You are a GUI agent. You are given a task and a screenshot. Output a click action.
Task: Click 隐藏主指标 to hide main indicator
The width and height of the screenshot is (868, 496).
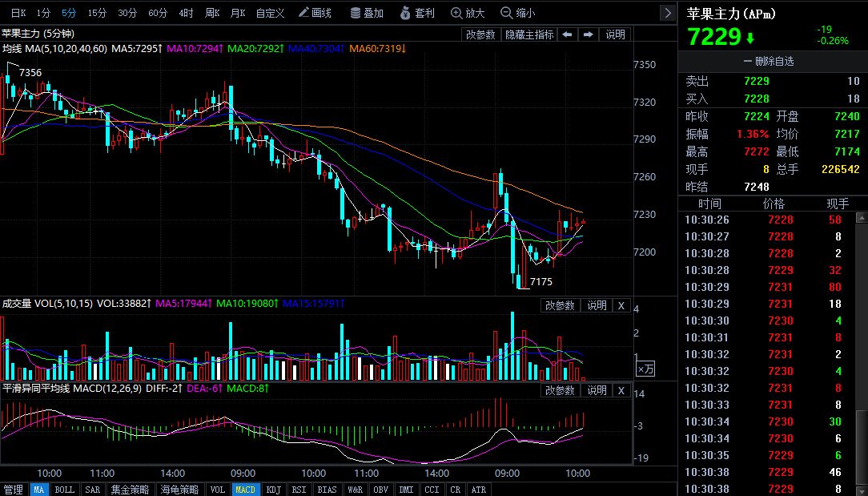point(529,34)
